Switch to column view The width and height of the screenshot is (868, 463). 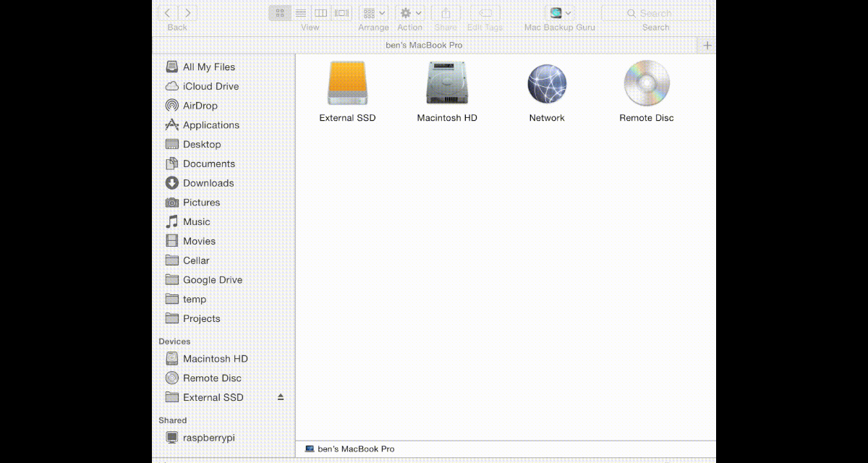[320, 13]
